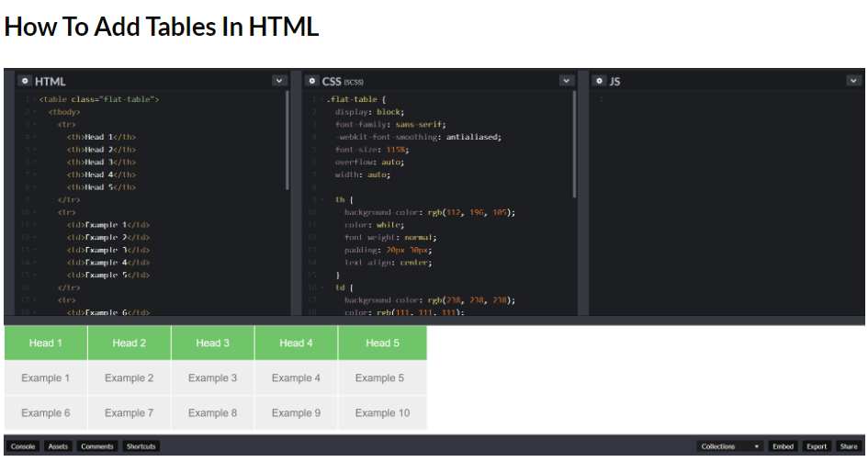Show the Comments section

coord(97,446)
